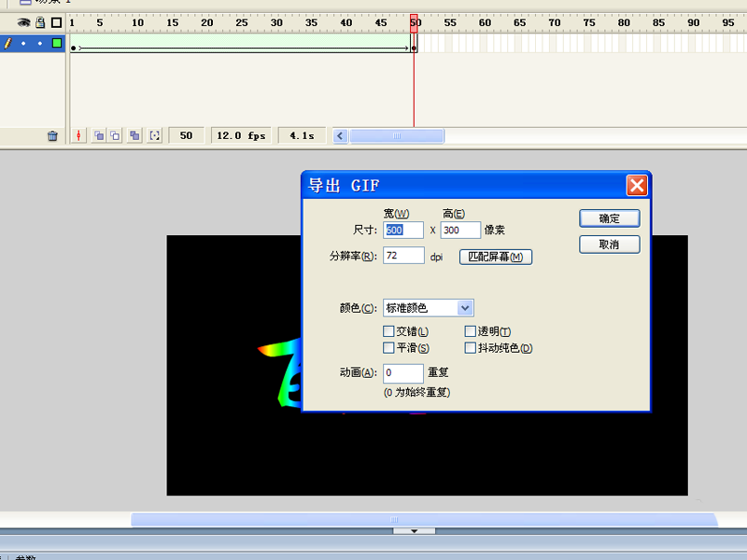Click the 12.0 fps frame rate display

coord(241,135)
